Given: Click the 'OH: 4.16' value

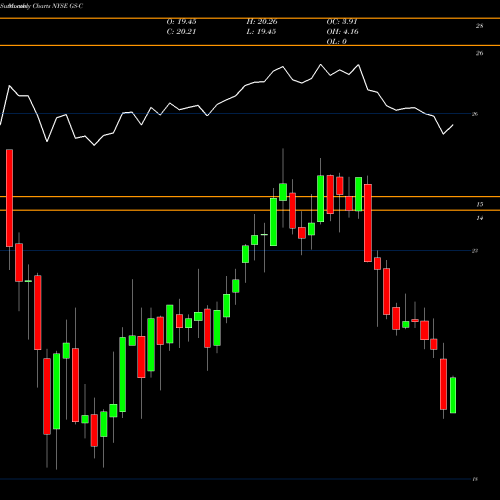Looking at the screenshot, I should (342, 32).
